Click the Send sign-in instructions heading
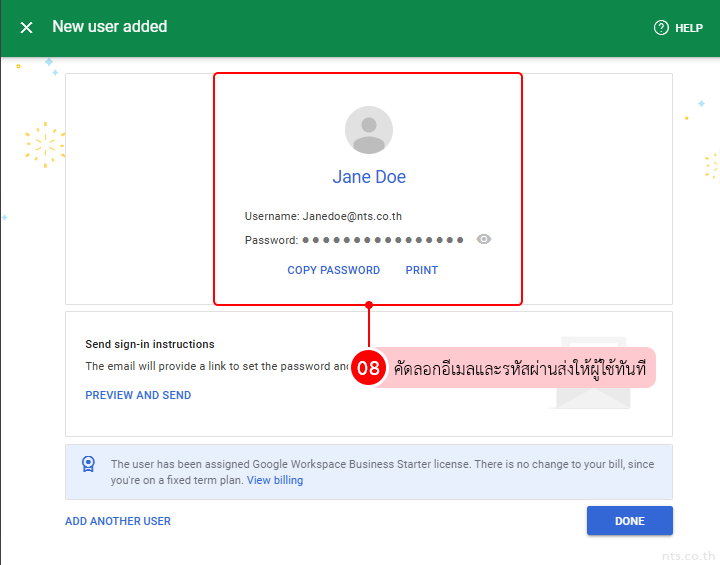 point(150,344)
